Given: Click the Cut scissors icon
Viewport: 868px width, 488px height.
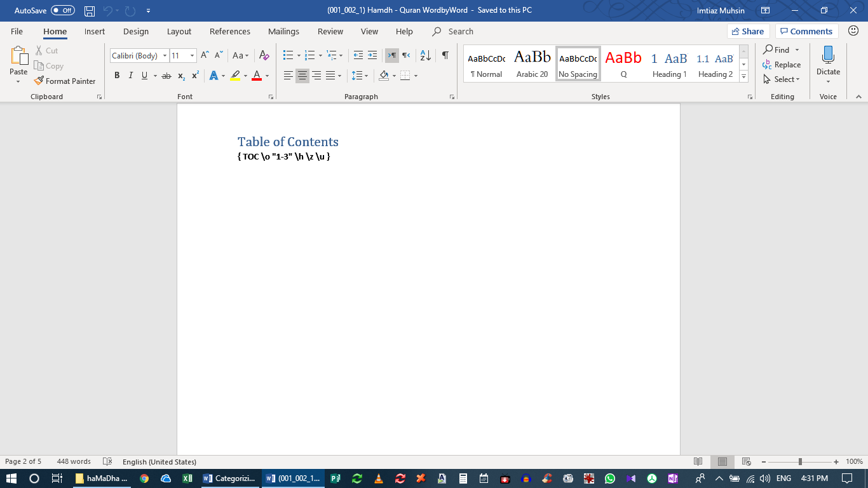Looking at the screenshot, I should [39, 50].
